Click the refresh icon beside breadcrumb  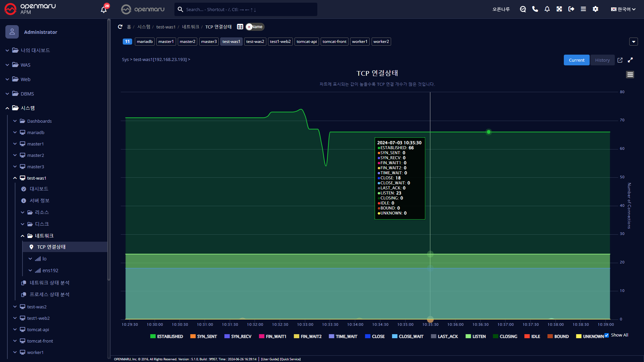click(x=120, y=27)
